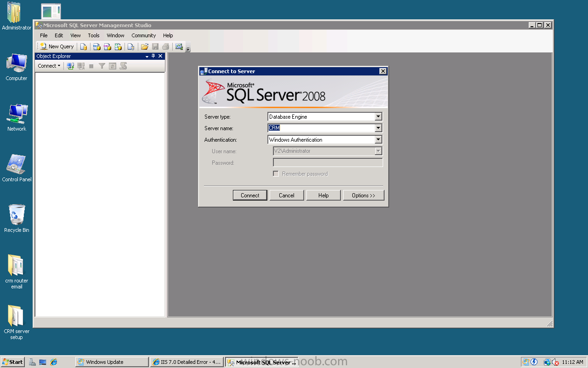Maximize the Management Studio window
Screen dimensions: 588x368
point(540,25)
